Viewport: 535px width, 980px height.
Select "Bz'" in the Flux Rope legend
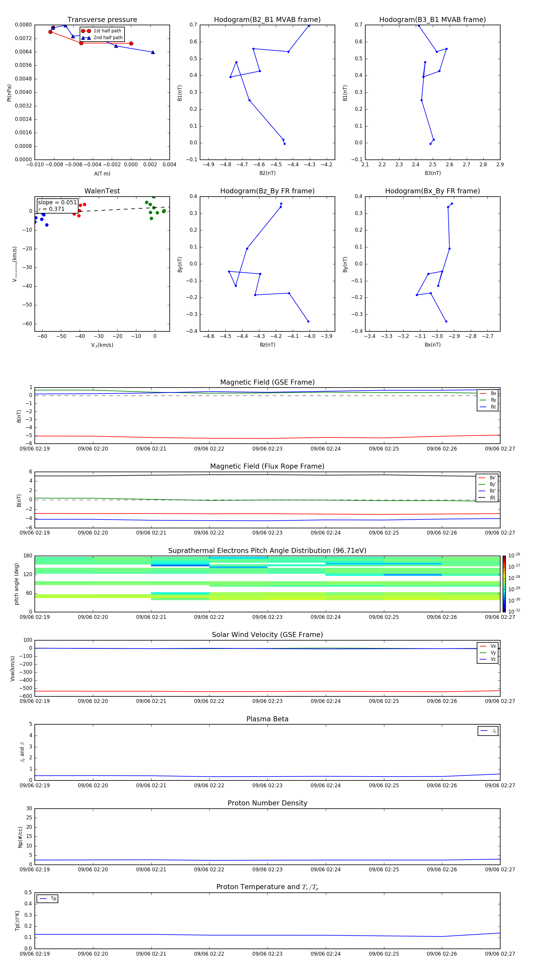click(x=493, y=491)
